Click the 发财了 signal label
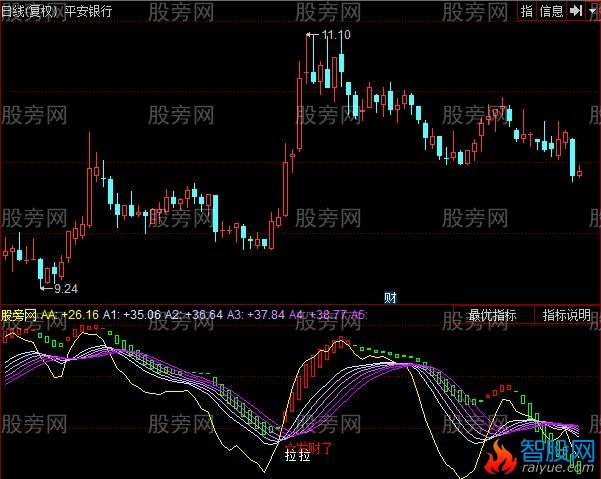The width and height of the screenshot is (601, 479). [x=315, y=447]
